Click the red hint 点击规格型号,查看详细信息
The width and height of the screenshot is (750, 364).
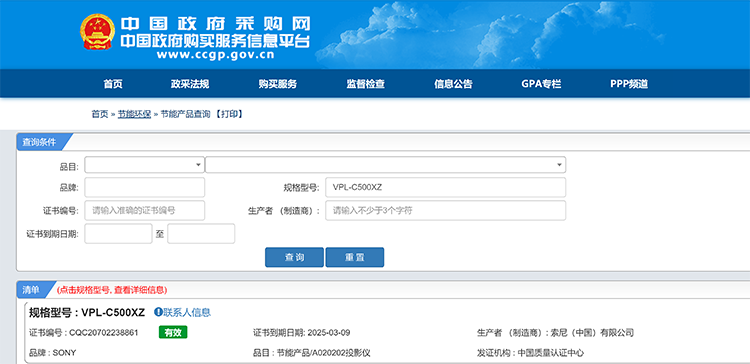click(112, 290)
